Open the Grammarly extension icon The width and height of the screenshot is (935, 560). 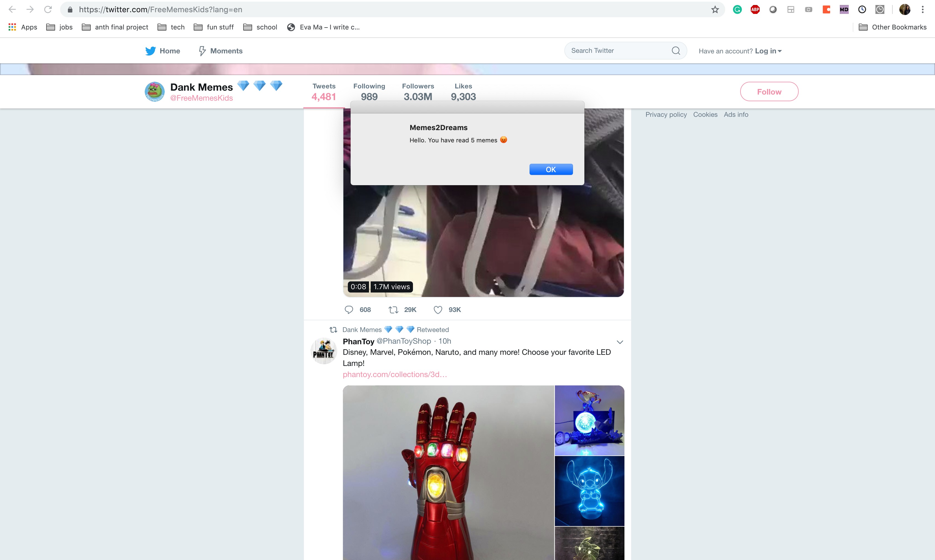pyautogui.click(x=737, y=9)
